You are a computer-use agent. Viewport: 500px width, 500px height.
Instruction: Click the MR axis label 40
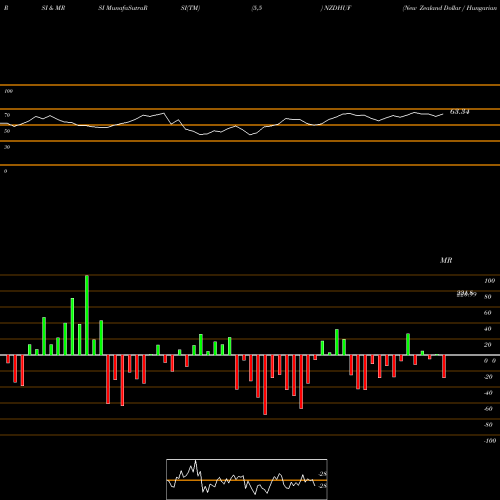coord(488,329)
